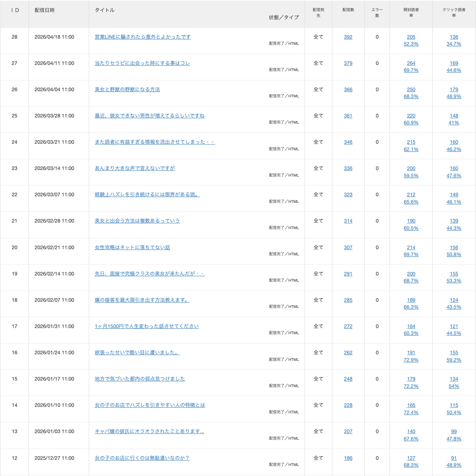Click the click count 99 for ID 13
The width and height of the screenshot is (476, 476).
(454, 432)
